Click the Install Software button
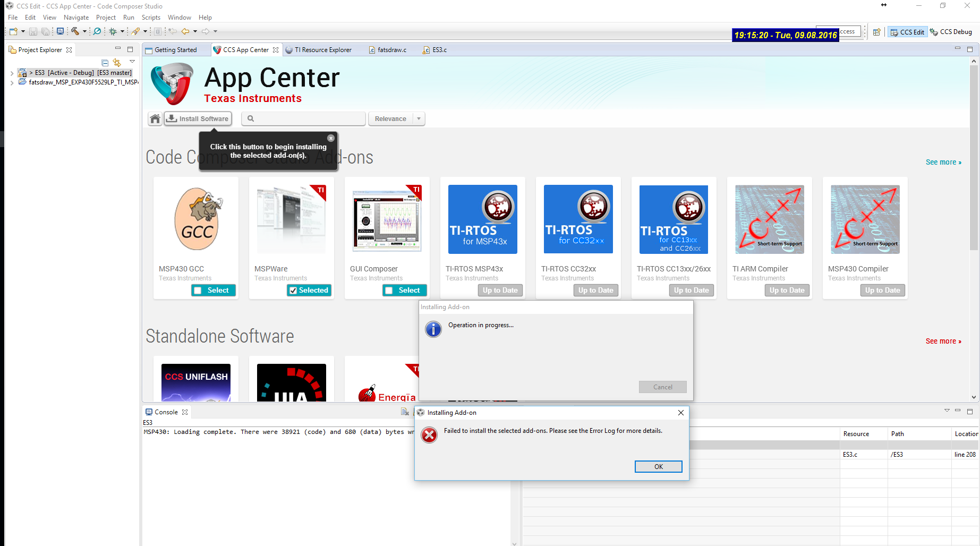 click(198, 119)
